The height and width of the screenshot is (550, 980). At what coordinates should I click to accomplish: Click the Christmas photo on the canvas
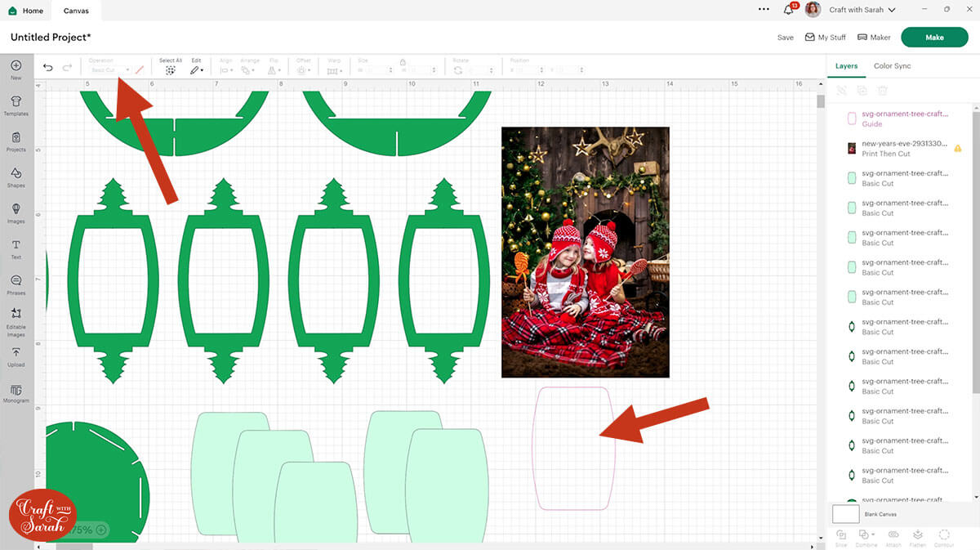[x=586, y=252]
